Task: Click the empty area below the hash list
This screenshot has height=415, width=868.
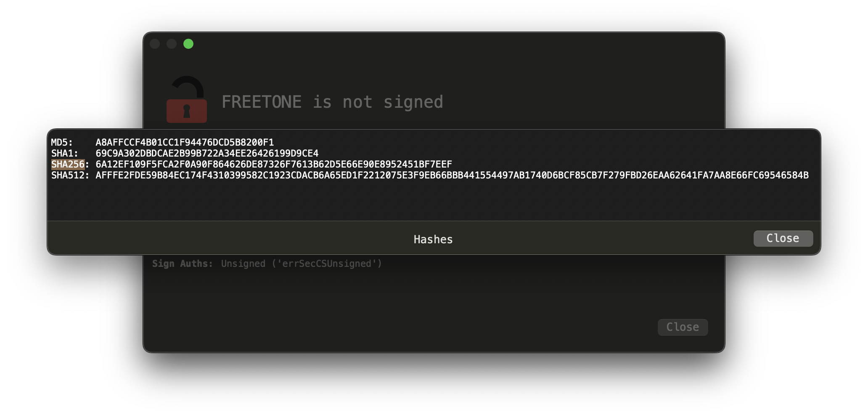Action: click(433, 200)
